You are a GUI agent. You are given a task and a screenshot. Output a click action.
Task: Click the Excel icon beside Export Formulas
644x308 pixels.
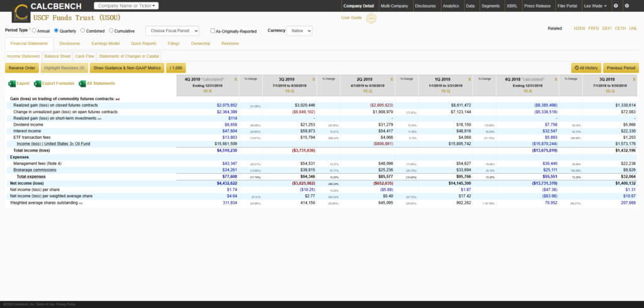pyautogui.click(x=36, y=84)
